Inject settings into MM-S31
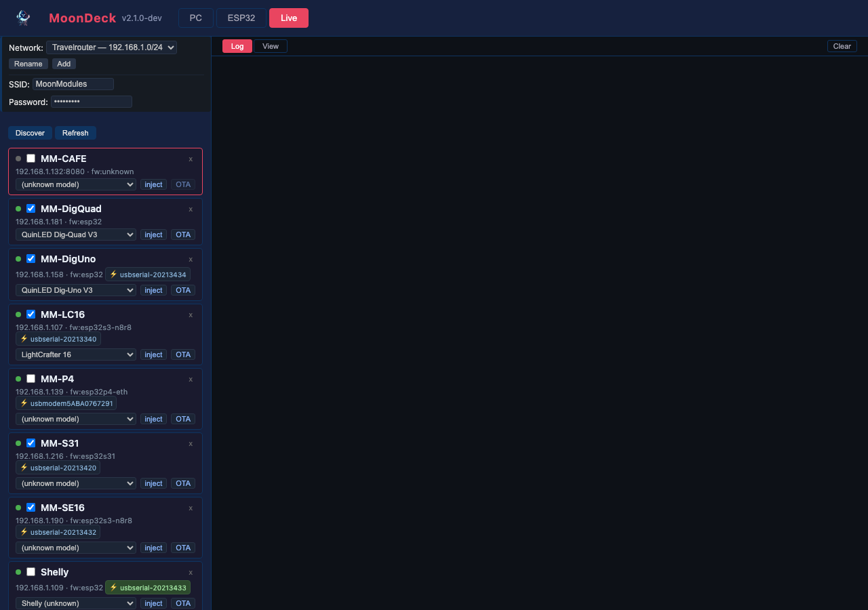The height and width of the screenshot is (610, 868). pyautogui.click(x=154, y=483)
